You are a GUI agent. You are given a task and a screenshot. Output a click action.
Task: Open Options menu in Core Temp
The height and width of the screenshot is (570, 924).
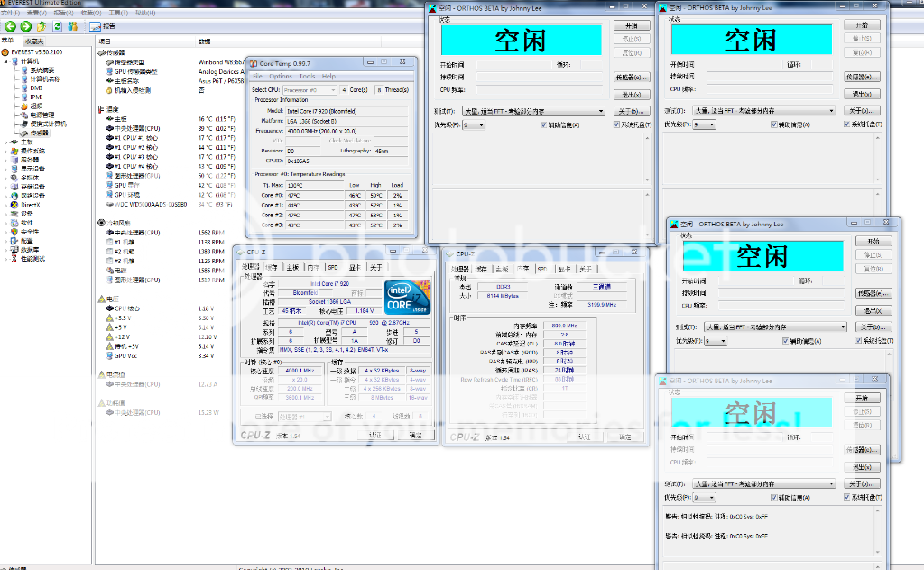tap(281, 77)
